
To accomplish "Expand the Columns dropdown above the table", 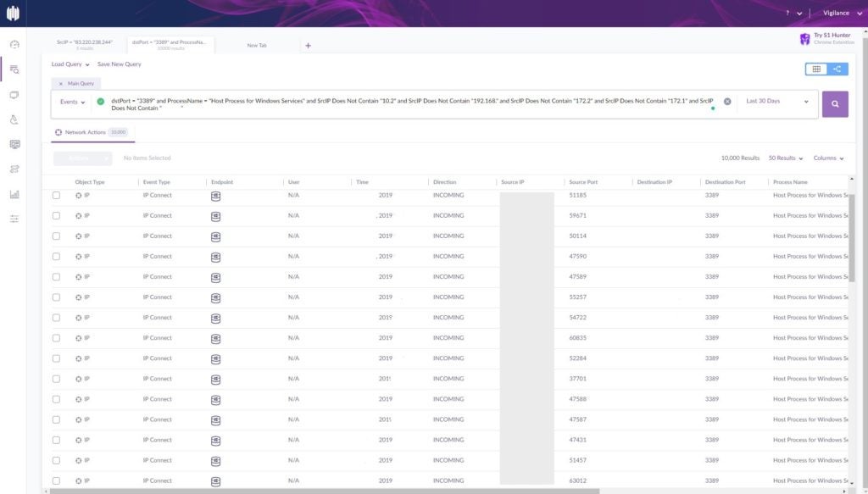I will pyautogui.click(x=827, y=158).
